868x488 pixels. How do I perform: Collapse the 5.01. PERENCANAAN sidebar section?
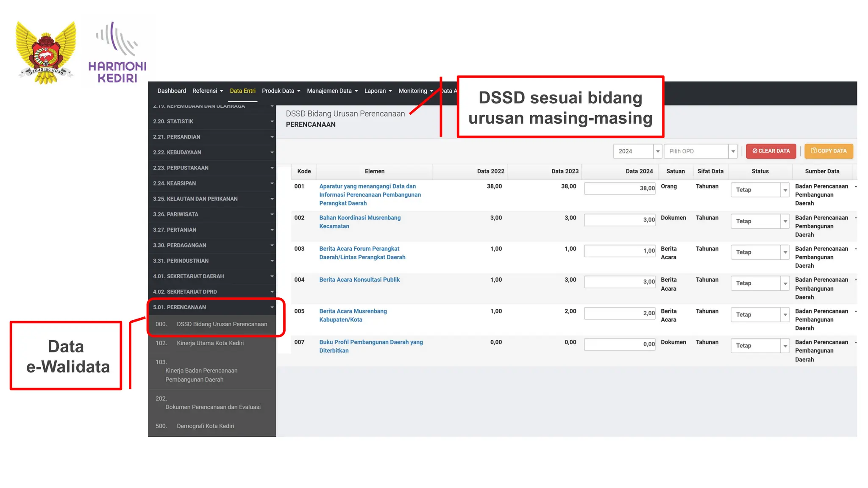pyautogui.click(x=212, y=307)
